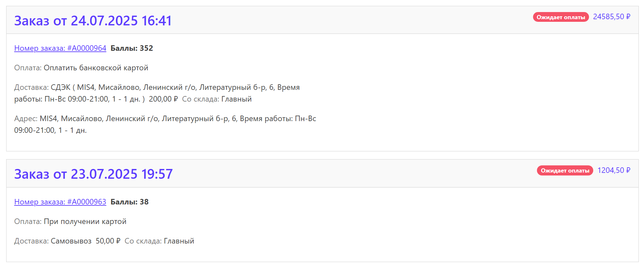Select warehouse Главный in the first order
The width and height of the screenshot is (644, 265).
pos(236,99)
